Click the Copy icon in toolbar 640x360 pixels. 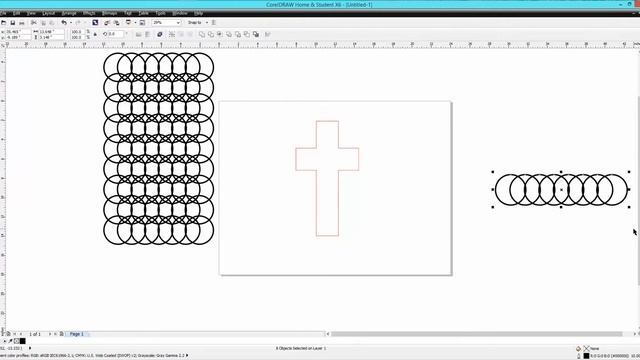coord(43,23)
